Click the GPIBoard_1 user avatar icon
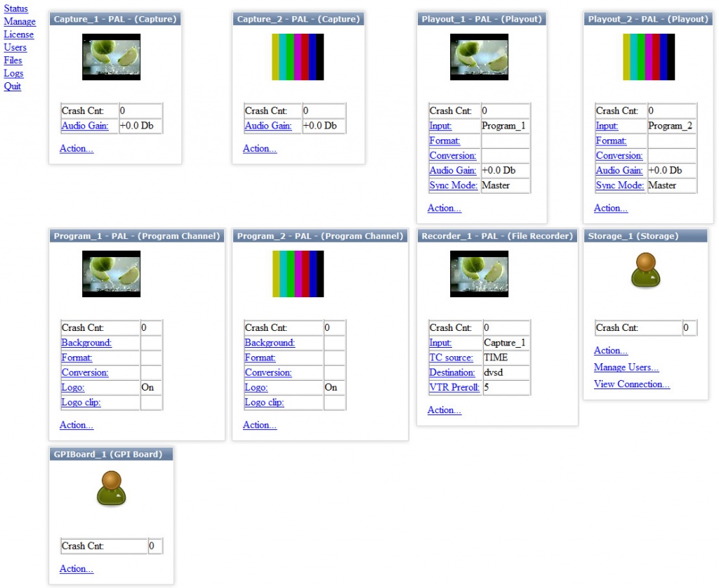This screenshot has height=588, width=719. tap(112, 488)
